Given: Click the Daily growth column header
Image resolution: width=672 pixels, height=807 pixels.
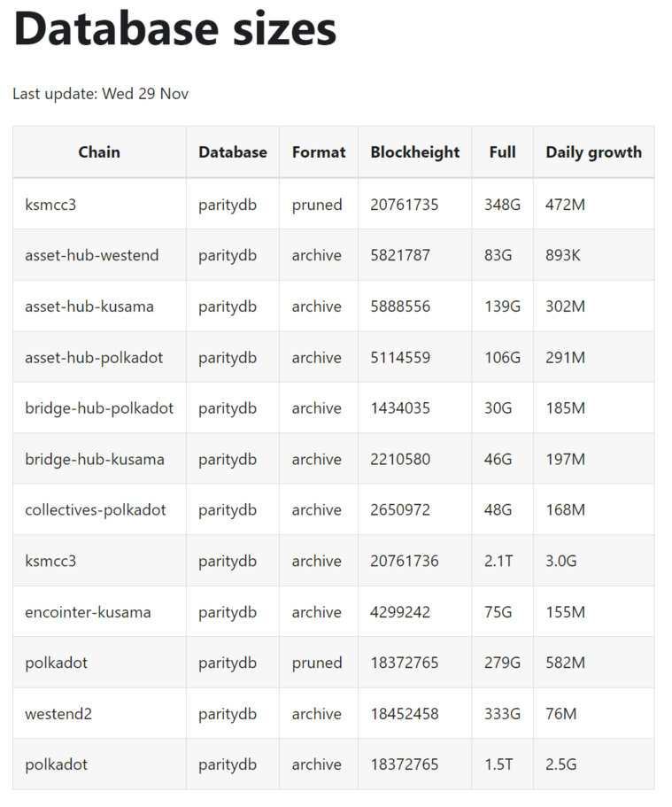Looking at the screenshot, I should click(593, 152).
